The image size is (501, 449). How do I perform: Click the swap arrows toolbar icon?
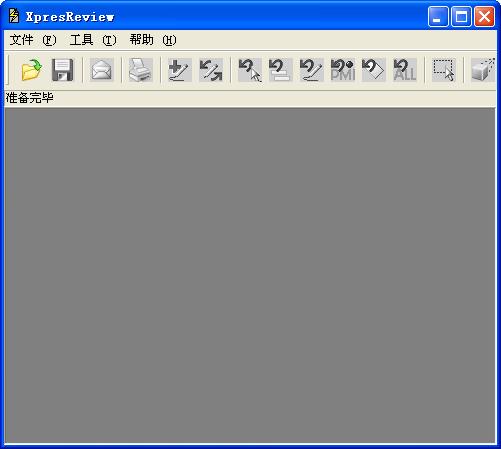click(x=211, y=70)
